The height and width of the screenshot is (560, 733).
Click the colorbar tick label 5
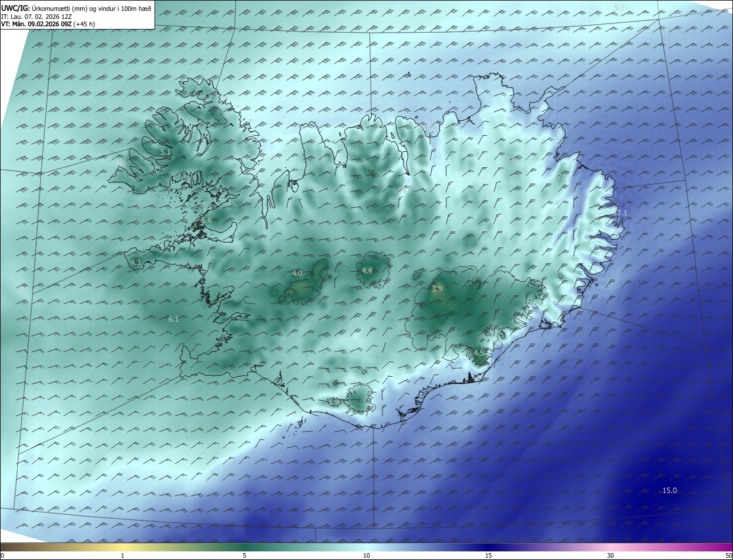(x=245, y=555)
